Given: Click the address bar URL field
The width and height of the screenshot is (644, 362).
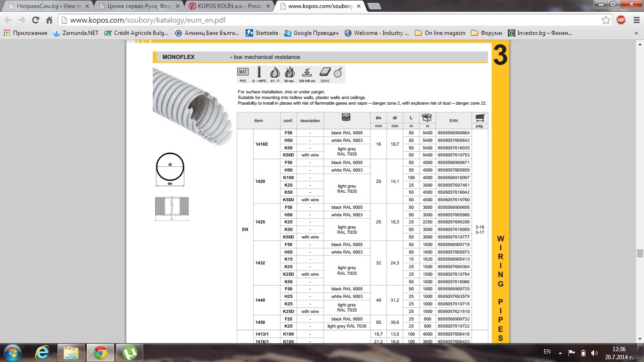Looking at the screenshot, I should pyautogui.click(x=330, y=20).
